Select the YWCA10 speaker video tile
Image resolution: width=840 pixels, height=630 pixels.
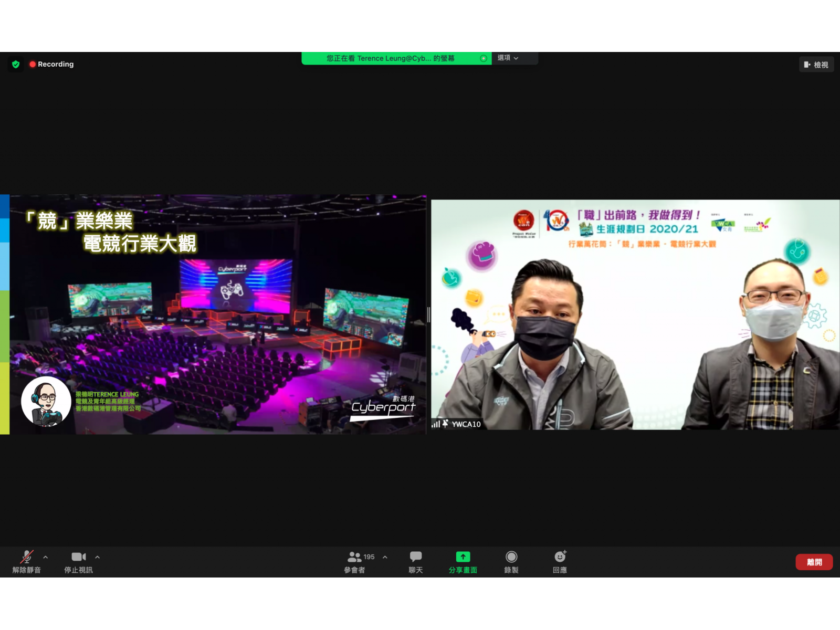(x=635, y=315)
